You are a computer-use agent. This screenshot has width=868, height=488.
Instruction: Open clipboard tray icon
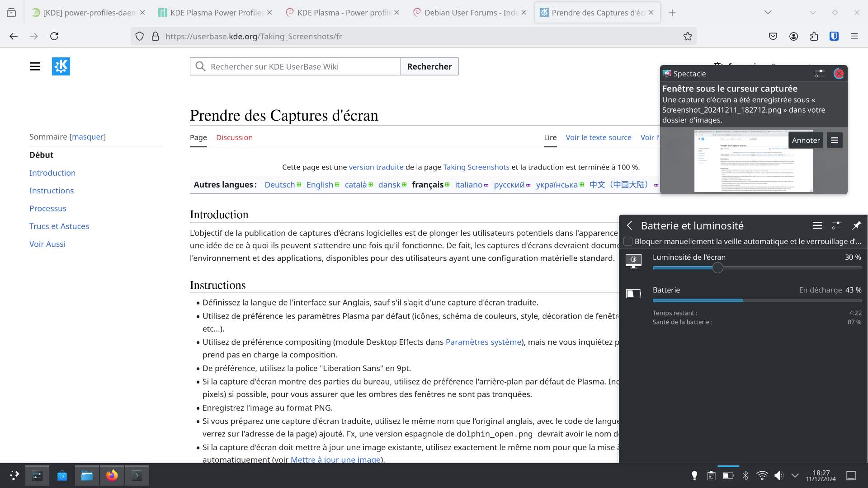point(711,475)
